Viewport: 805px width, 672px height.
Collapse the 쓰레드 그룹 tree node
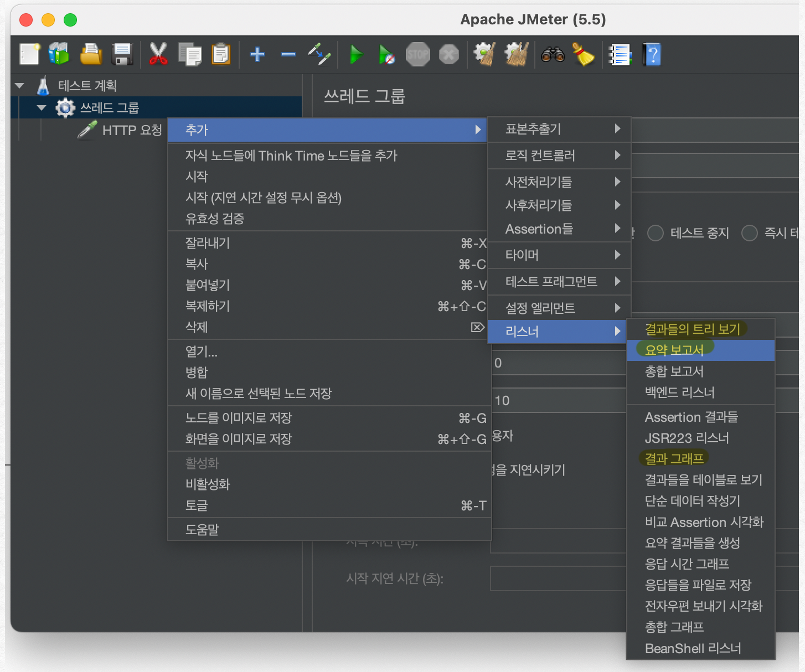pos(42,107)
